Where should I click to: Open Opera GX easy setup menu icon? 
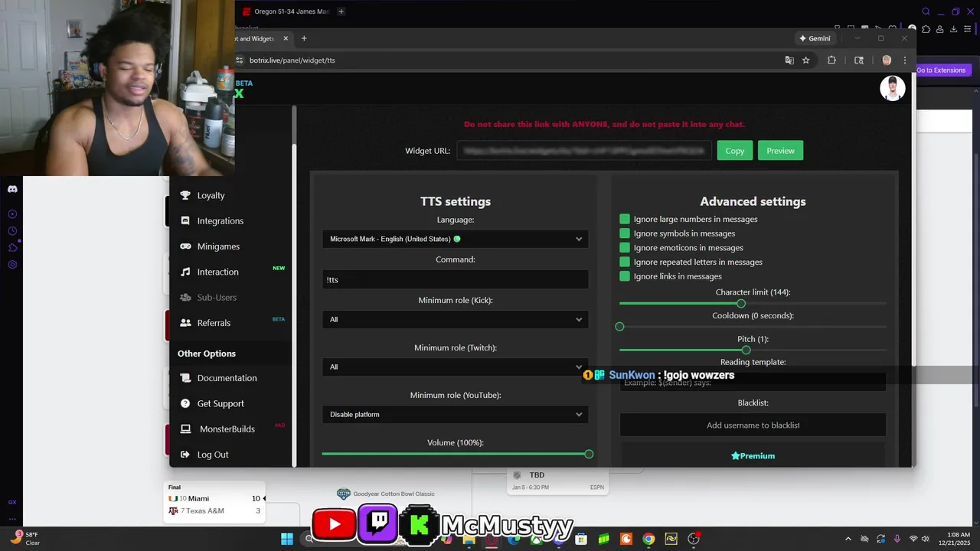pos(969,29)
